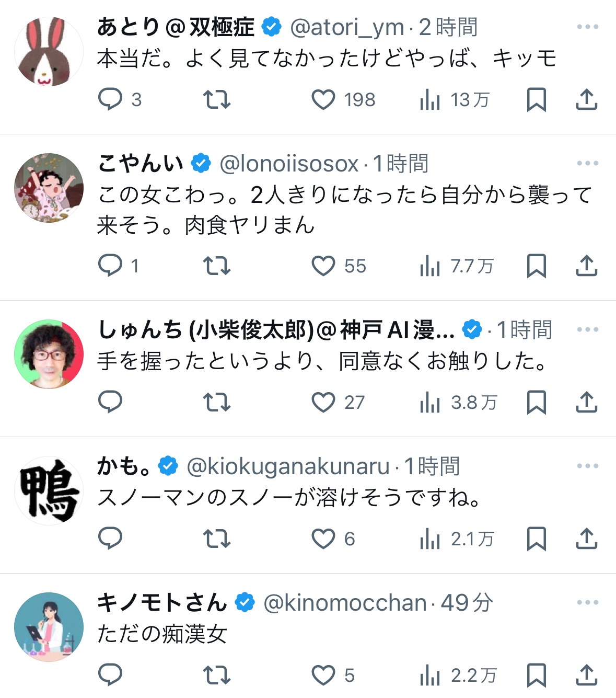Retweet the かも。 post
This screenshot has height=698, width=616.
pyautogui.click(x=216, y=539)
